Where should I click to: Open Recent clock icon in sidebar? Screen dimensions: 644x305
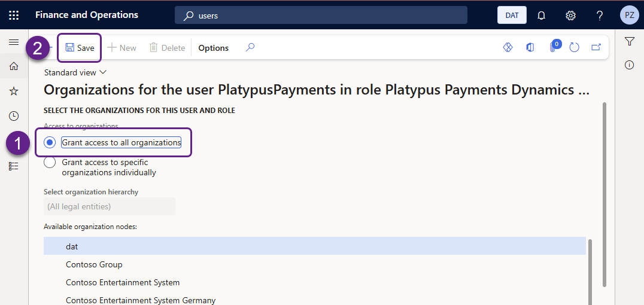coord(13,116)
